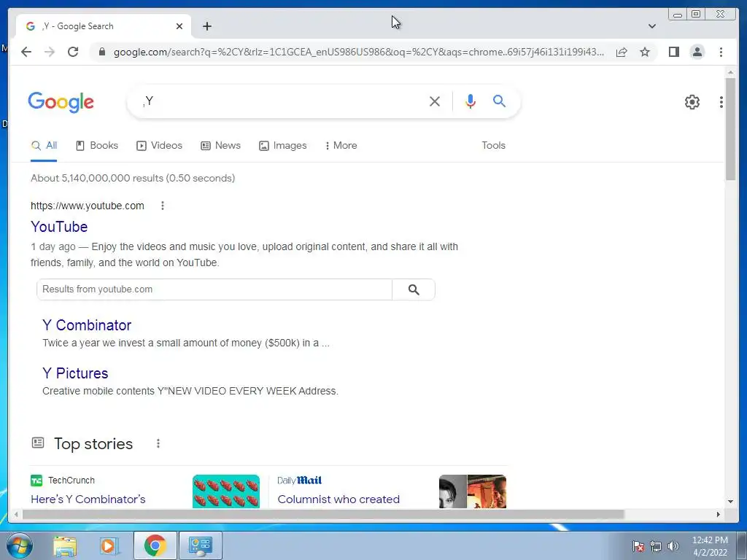Open Google quick settings gear

(x=692, y=102)
